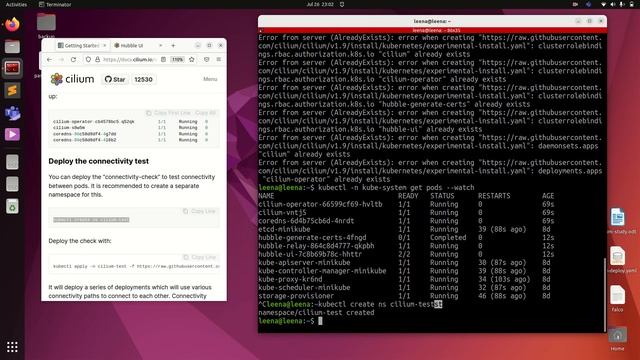Viewport: 640px width, 360px height.
Task: Click the GitHub Star button
Action: (x=115, y=79)
